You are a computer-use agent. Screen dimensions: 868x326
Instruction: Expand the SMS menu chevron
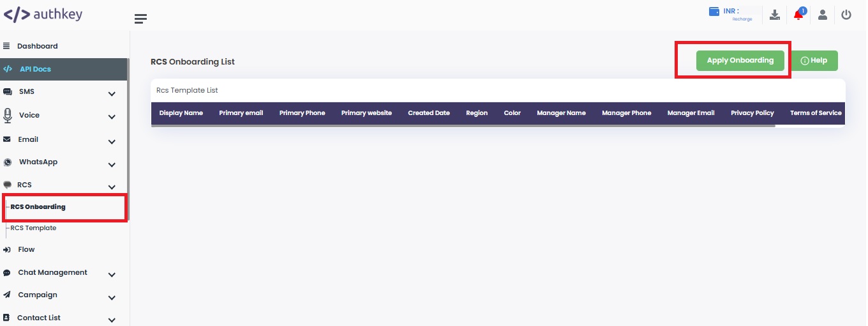tap(112, 94)
